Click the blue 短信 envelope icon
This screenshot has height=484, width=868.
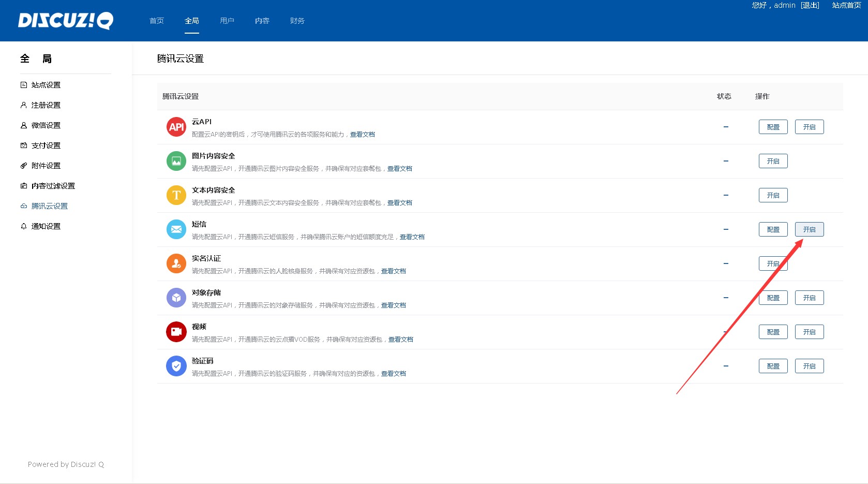point(176,229)
